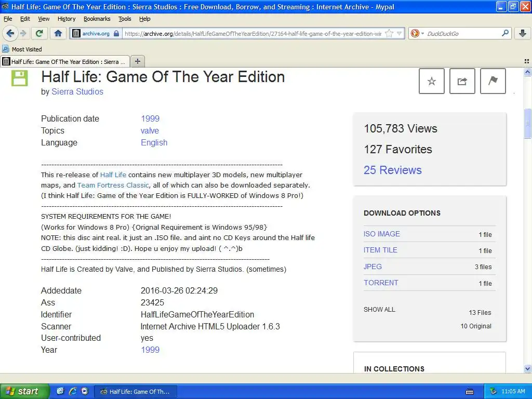Click the browser Forward arrow button
This screenshot has height=399, width=532.
pyautogui.click(x=23, y=33)
